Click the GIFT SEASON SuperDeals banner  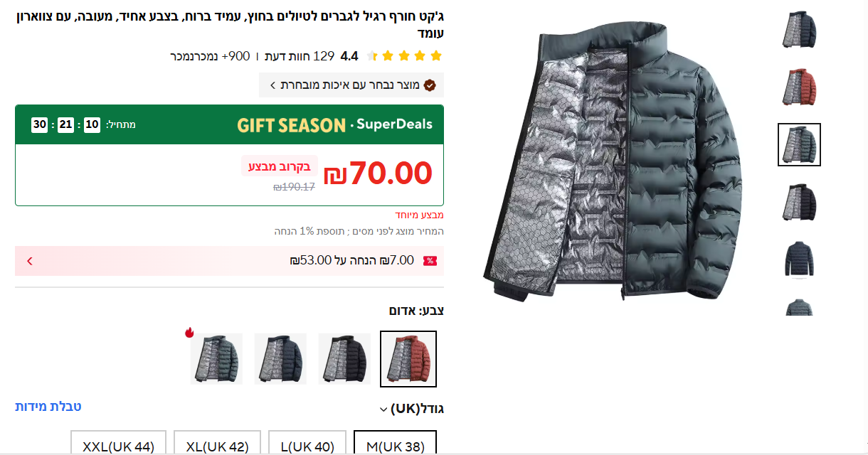pyautogui.click(x=229, y=125)
